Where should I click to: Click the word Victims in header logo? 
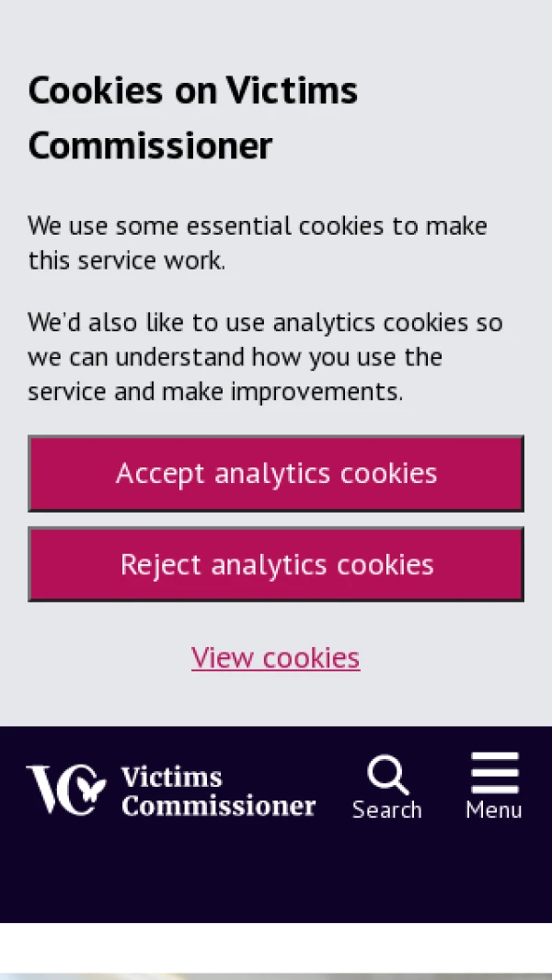pos(172,778)
